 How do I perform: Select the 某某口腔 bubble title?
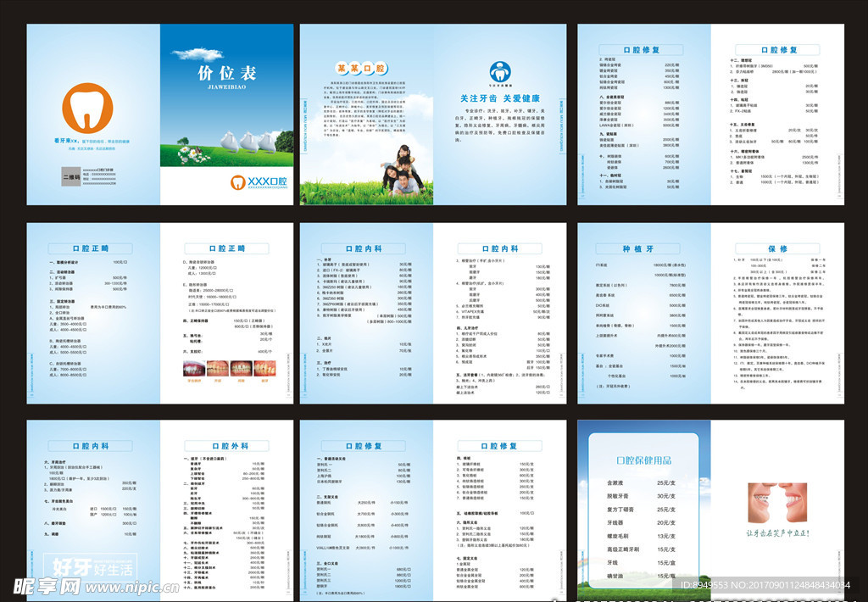[361, 69]
